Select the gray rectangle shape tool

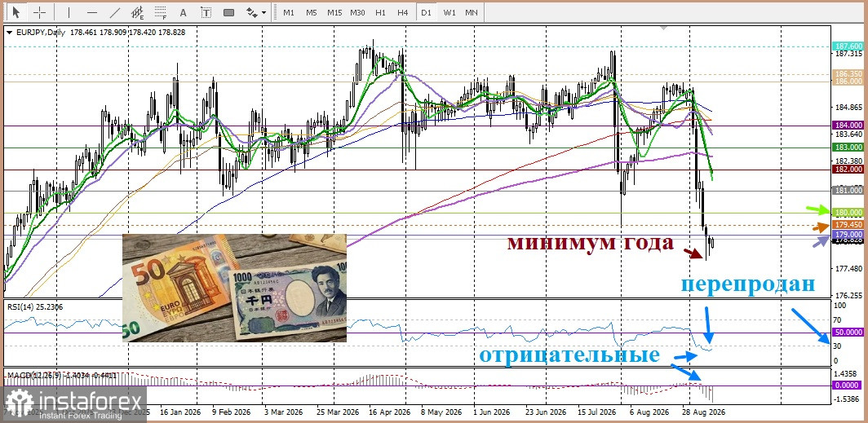pyautogui.click(x=228, y=11)
